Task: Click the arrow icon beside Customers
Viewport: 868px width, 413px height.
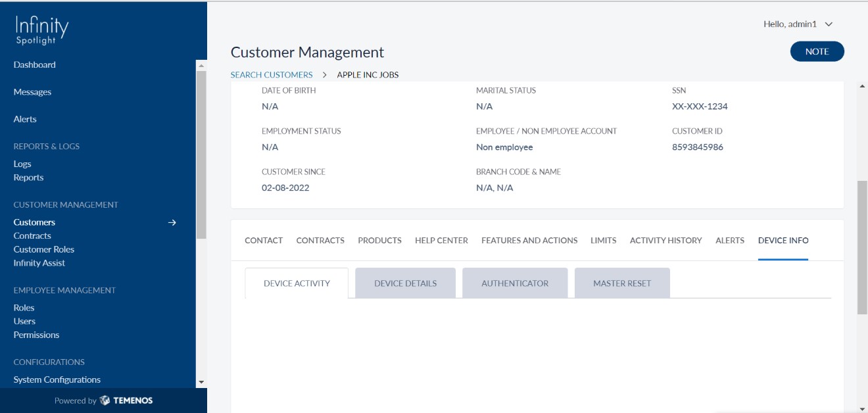Action: (x=172, y=223)
